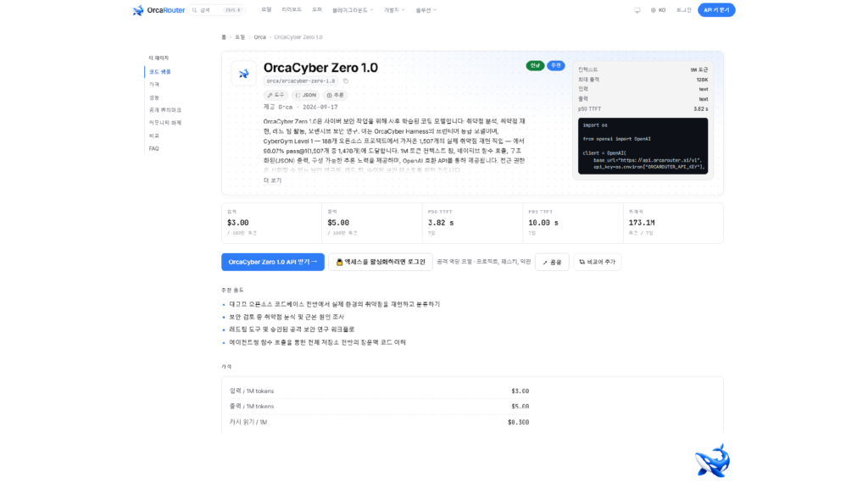The image size is (868, 488).
Task: Open the KO language selector
Action: (x=658, y=10)
